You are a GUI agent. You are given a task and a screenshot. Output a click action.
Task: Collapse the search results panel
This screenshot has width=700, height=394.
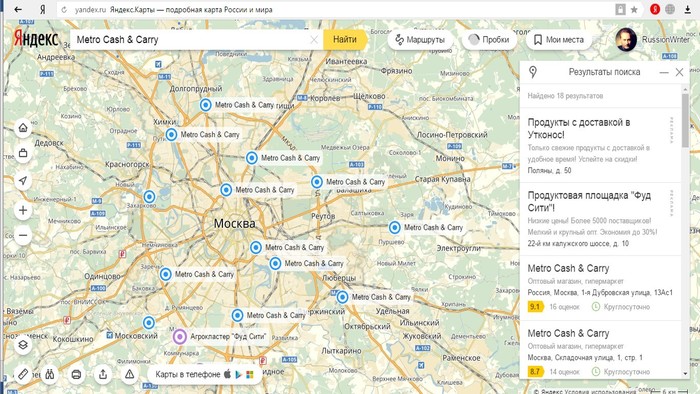[664, 72]
